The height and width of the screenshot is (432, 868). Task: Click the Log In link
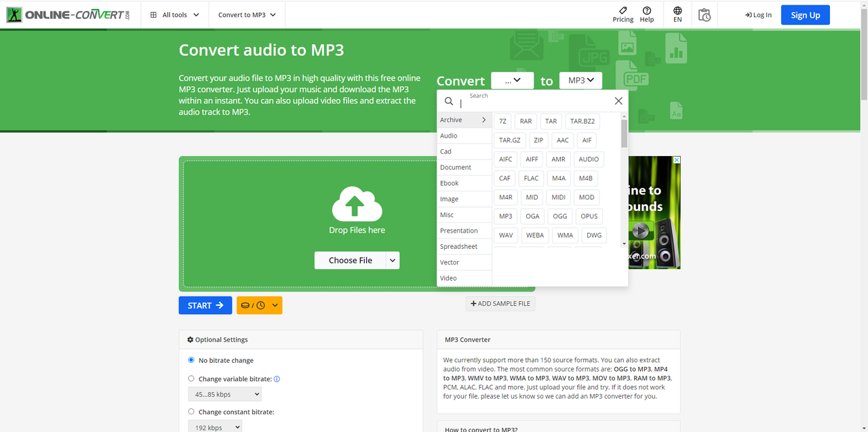pyautogui.click(x=758, y=15)
